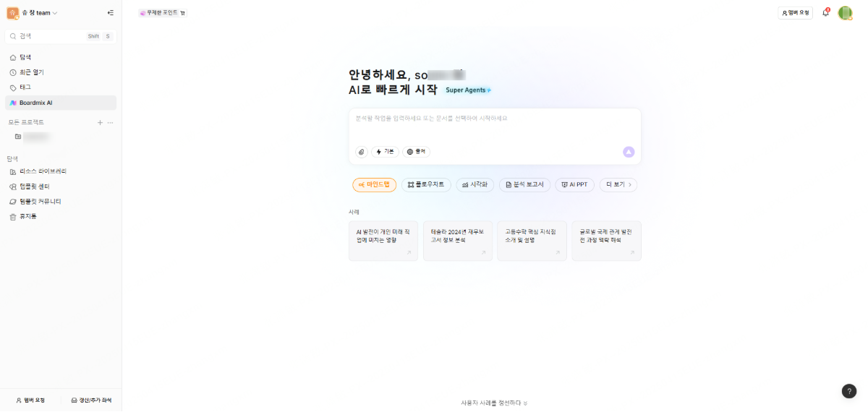Open the 글로벌 국제 관계 발전 example card
Viewport: 868px width, 412px height.
606,241
